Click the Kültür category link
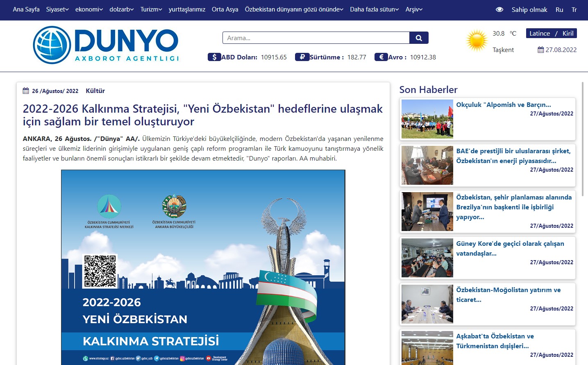The height and width of the screenshot is (365, 588). coord(95,91)
